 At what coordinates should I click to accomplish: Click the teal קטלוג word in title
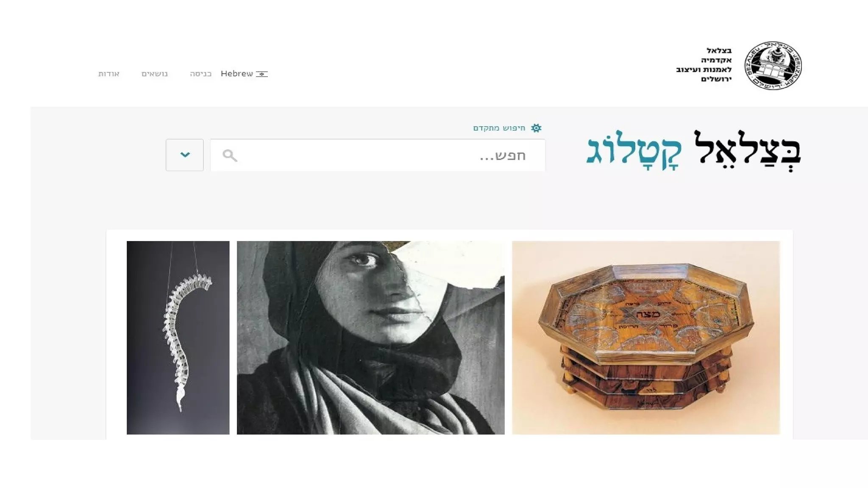tap(634, 152)
